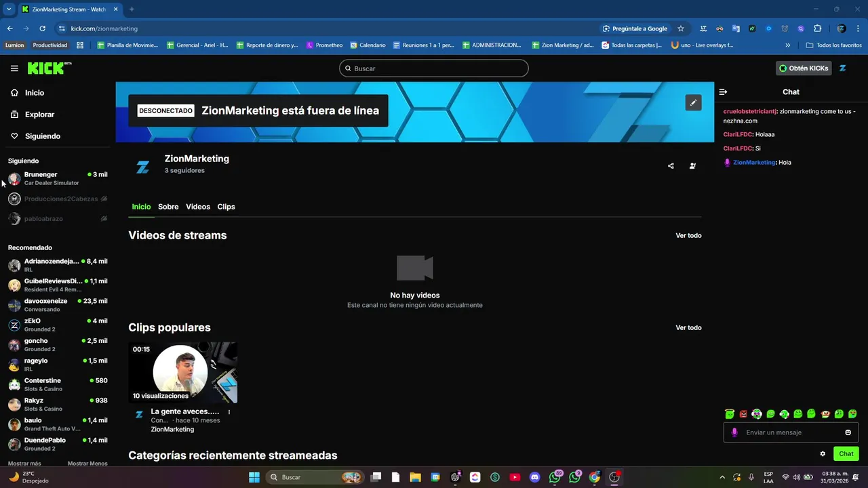
Task: Switch to the Videos tab
Action: (x=198, y=207)
